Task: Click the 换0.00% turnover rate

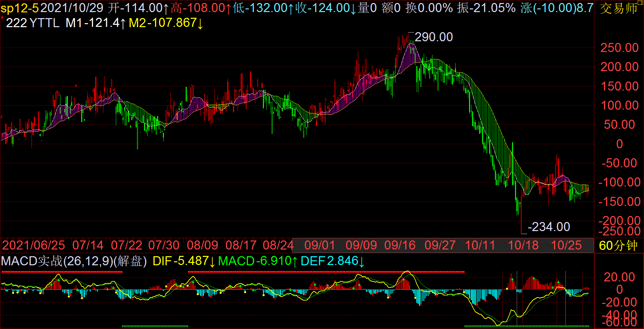Action: point(429,8)
